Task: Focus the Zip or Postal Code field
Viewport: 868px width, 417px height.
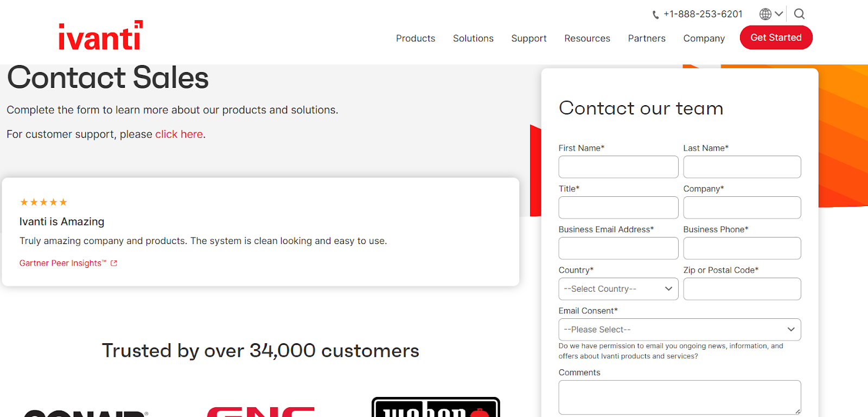Action: (742, 289)
